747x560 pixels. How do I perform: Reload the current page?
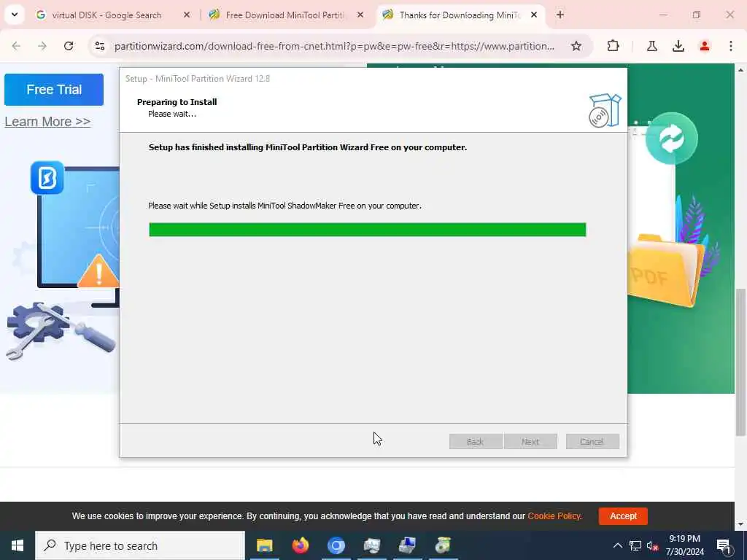click(x=69, y=46)
